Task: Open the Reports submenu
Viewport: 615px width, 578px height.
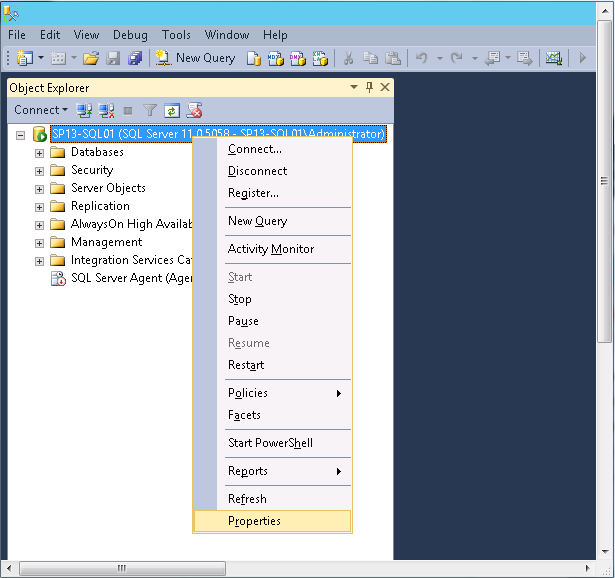Action: tap(273, 471)
